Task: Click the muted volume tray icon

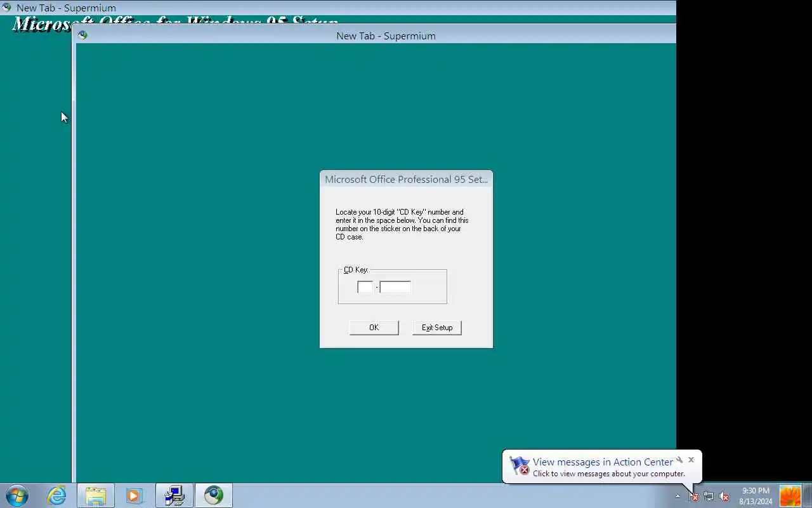Action: (724, 496)
